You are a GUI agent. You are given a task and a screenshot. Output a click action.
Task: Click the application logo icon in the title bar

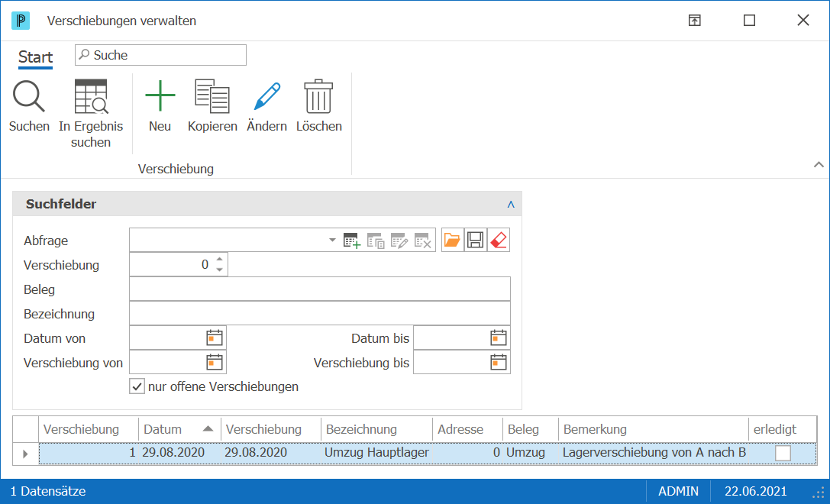click(21, 21)
